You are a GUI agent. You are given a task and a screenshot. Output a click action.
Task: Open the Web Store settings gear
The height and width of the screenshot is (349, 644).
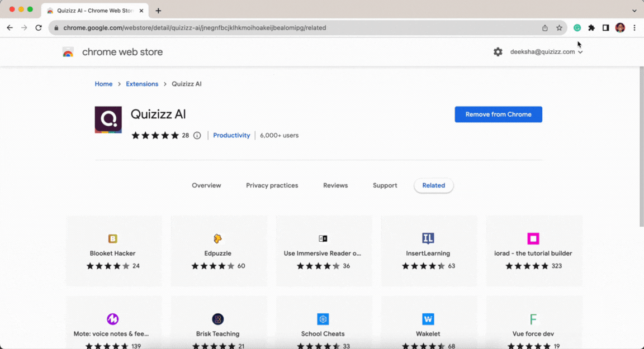pos(498,51)
